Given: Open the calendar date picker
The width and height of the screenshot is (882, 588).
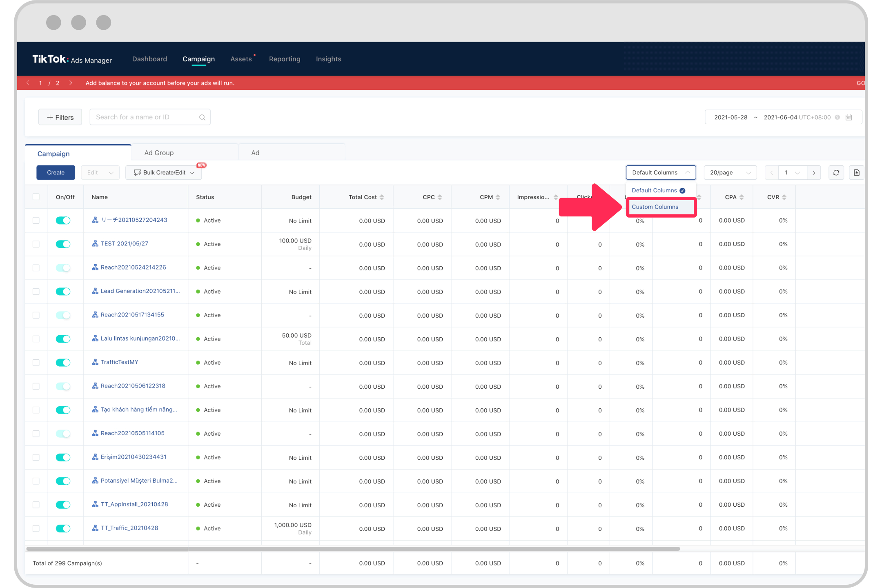Looking at the screenshot, I should point(849,117).
